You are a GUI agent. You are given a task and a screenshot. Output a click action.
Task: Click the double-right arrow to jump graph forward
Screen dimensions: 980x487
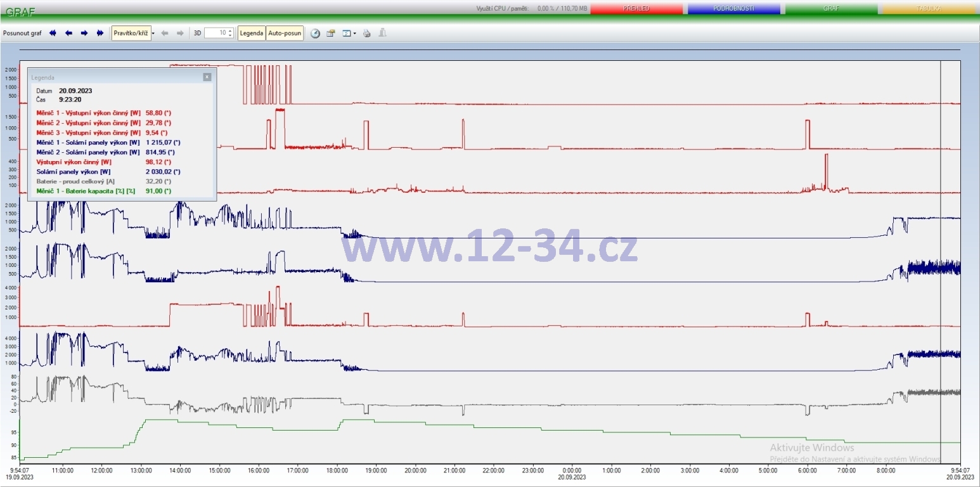click(x=100, y=33)
